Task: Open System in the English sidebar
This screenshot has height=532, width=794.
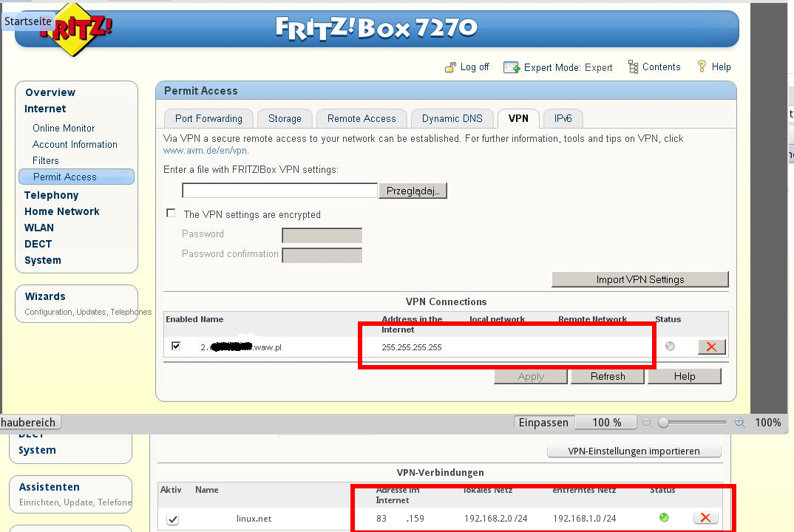Action: 43,260
